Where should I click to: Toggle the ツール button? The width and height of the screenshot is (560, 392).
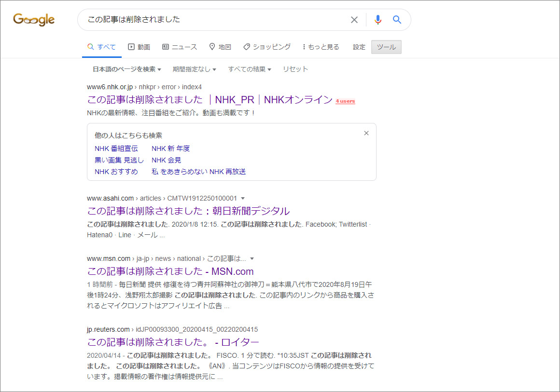point(386,47)
